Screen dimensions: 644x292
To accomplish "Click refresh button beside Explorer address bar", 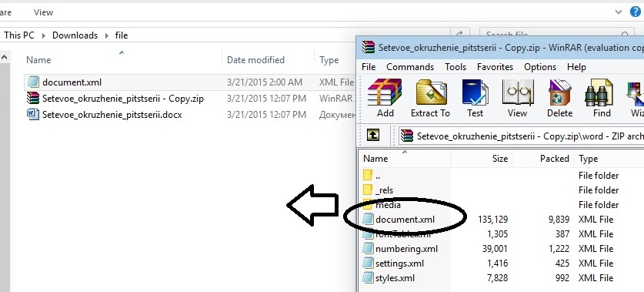I will [460, 35].
